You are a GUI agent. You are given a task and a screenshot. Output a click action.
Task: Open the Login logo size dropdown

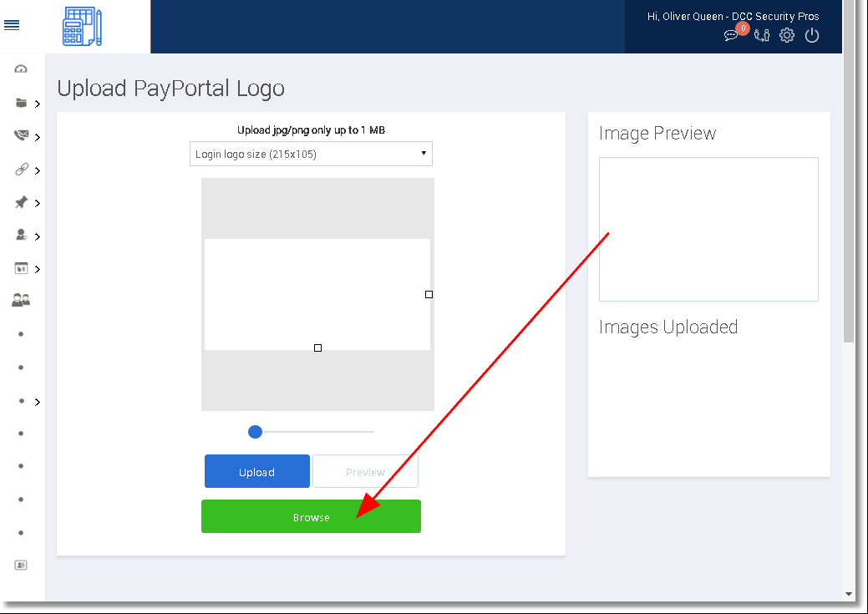point(311,154)
